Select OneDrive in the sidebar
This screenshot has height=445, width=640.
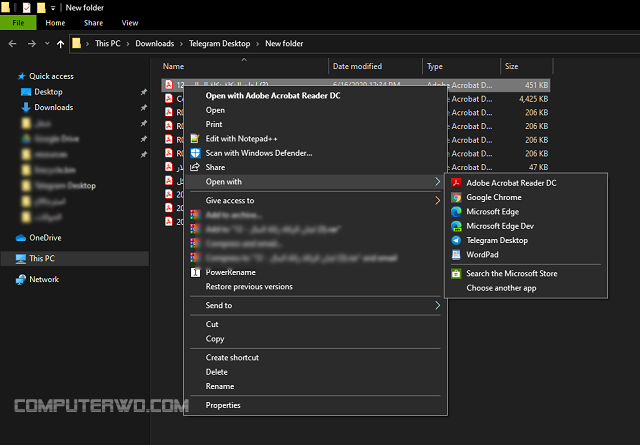(45, 238)
